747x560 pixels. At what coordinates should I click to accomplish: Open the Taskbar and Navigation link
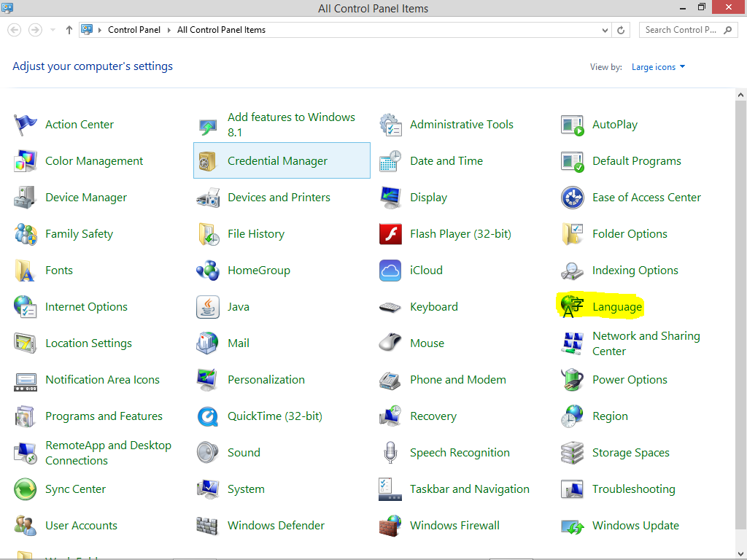(x=470, y=489)
